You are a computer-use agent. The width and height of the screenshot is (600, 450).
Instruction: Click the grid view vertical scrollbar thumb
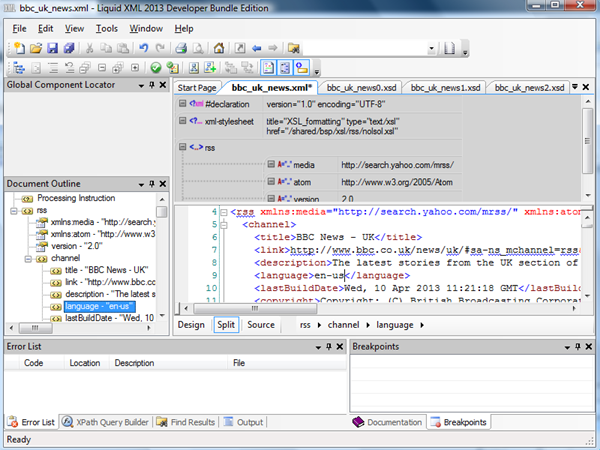[x=588, y=141]
